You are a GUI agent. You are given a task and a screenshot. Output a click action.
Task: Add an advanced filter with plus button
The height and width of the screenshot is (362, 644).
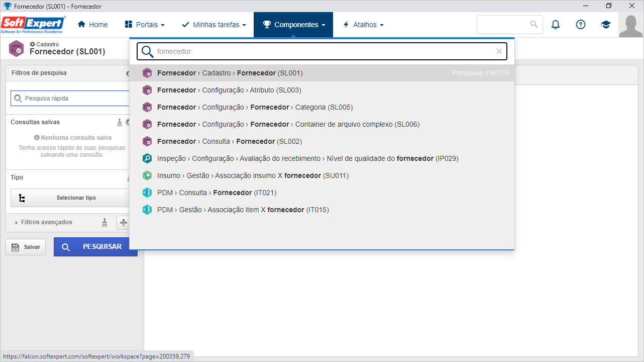124,223
